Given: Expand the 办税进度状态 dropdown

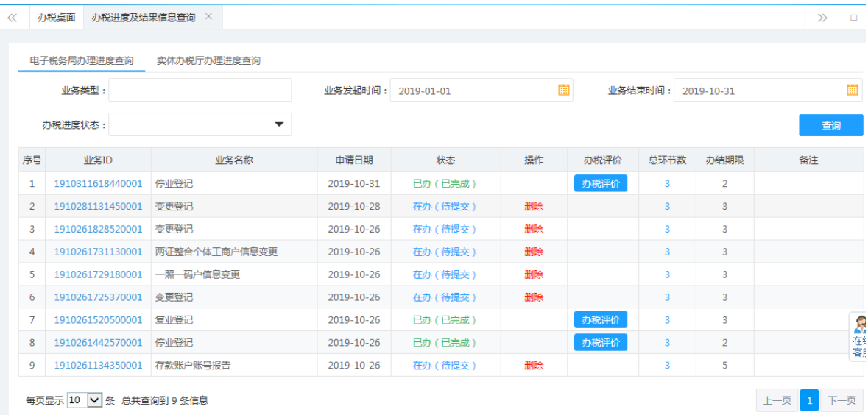Looking at the screenshot, I should click(x=279, y=124).
